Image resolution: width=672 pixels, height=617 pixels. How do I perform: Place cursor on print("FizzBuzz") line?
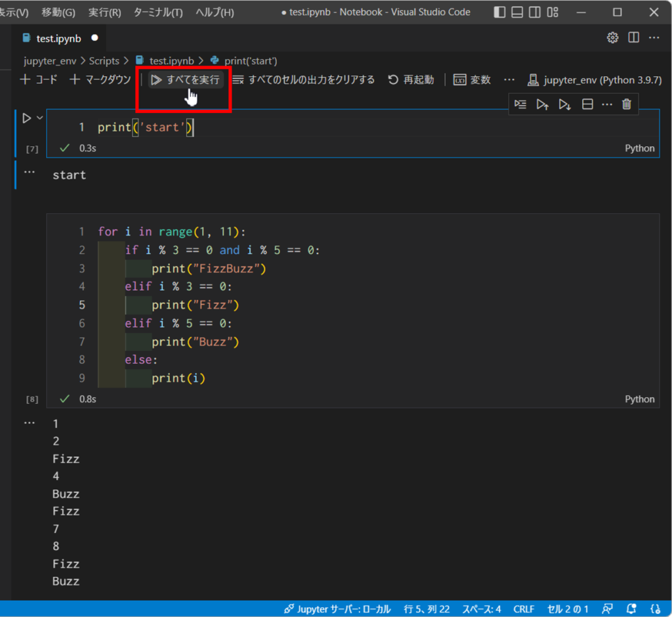[x=209, y=268]
